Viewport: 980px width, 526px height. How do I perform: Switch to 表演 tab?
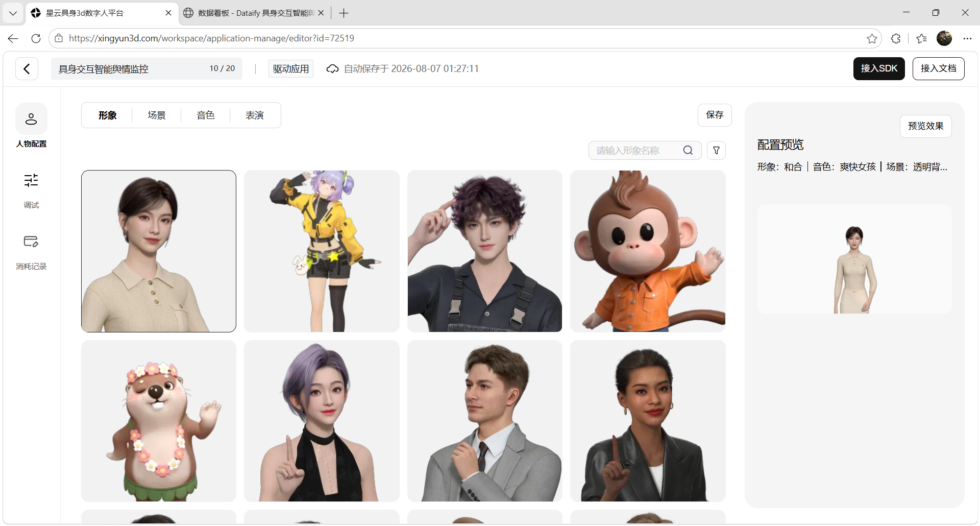tap(255, 115)
